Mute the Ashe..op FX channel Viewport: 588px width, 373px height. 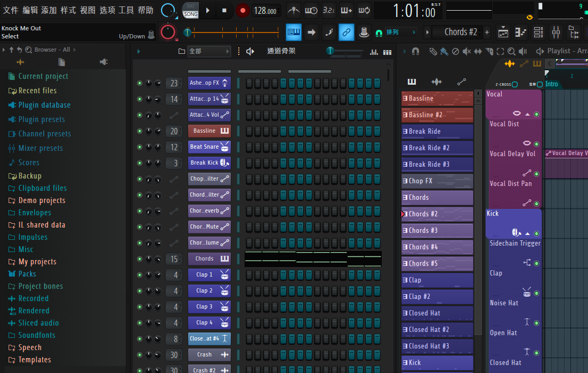coord(140,83)
